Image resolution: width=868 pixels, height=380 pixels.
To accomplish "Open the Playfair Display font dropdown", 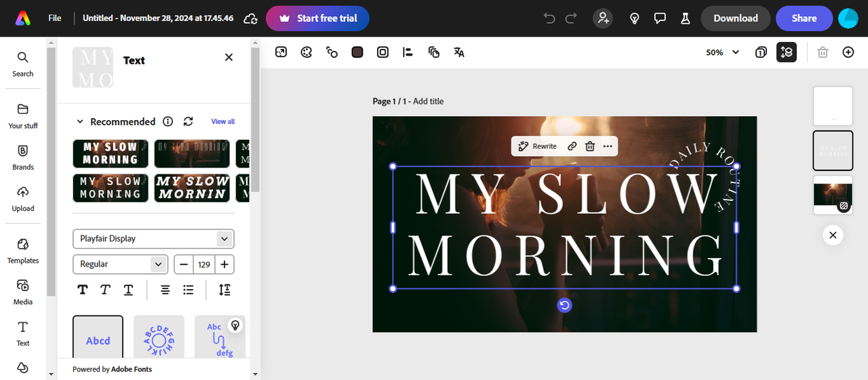I will [153, 238].
